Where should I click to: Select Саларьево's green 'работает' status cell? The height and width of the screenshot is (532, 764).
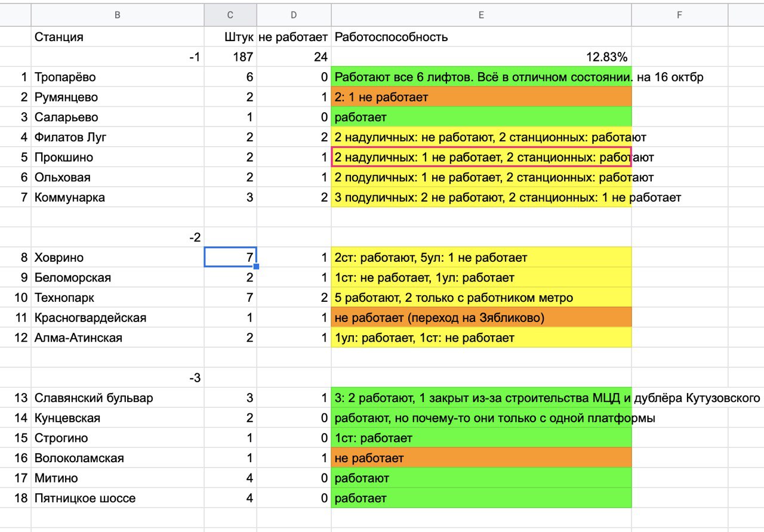click(481, 117)
